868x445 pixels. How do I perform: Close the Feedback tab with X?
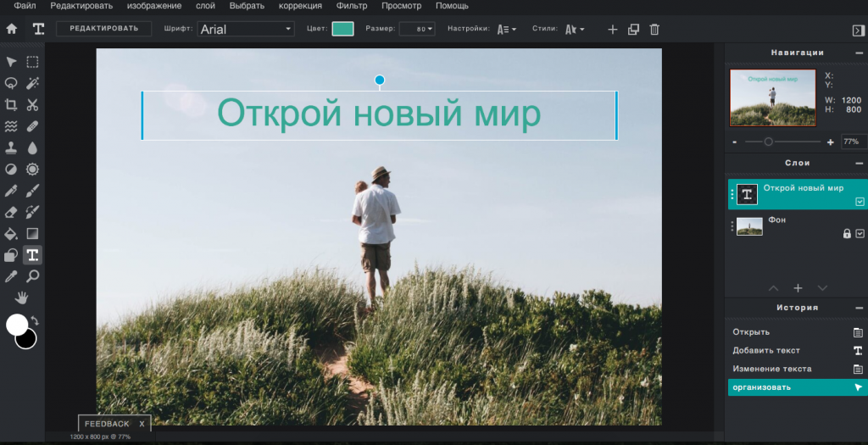[x=142, y=424]
